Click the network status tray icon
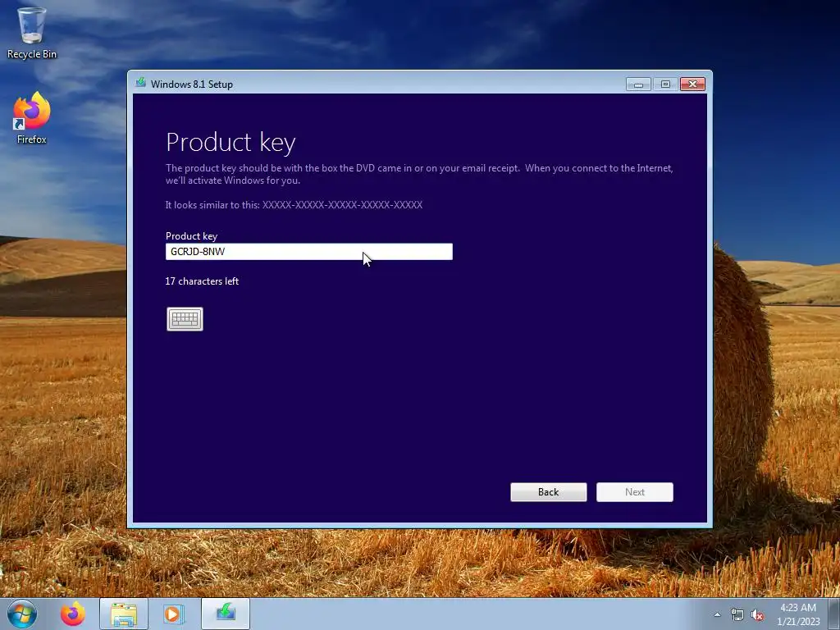Image resolution: width=840 pixels, height=630 pixels. [x=737, y=614]
